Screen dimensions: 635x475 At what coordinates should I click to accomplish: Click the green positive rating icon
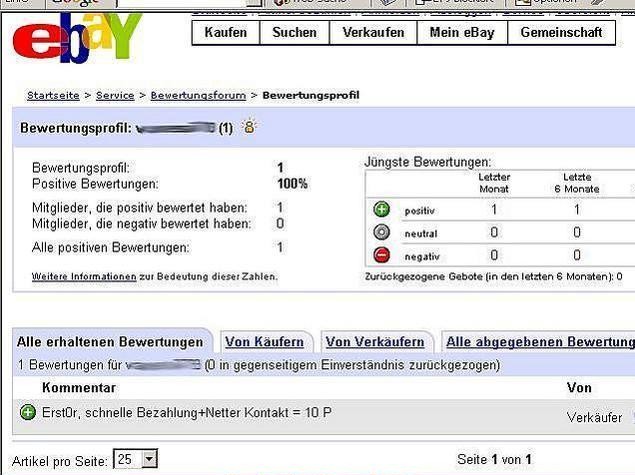[x=381, y=210]
